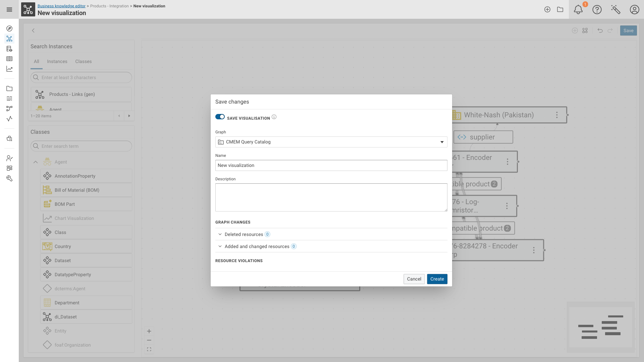
Task: Click the magic wand icon
Action: coord(616,10)
